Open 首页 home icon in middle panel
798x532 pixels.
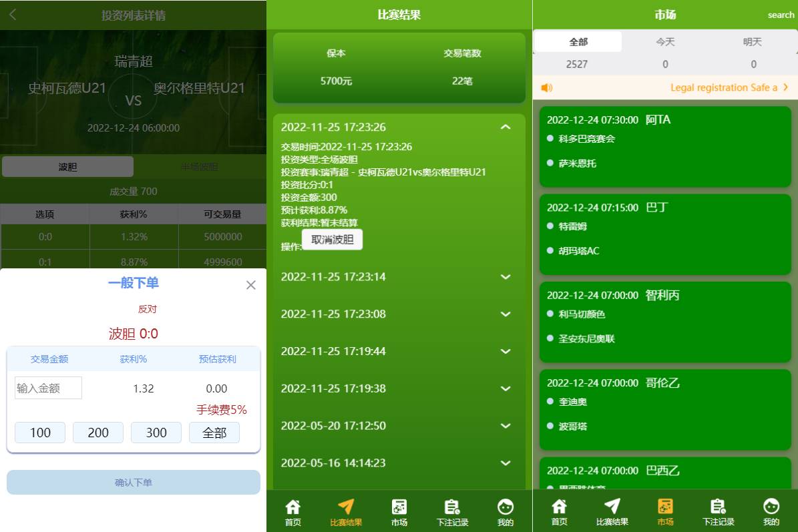[292, 513]
